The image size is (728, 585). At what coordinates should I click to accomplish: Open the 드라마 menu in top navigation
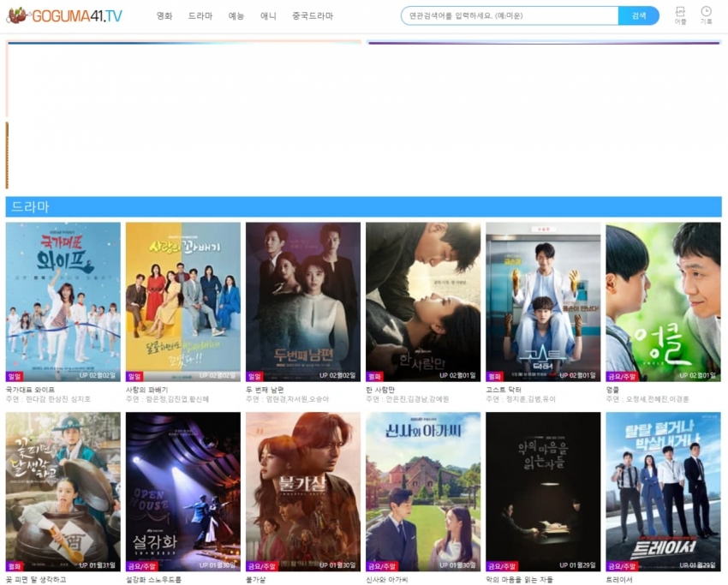200,15
